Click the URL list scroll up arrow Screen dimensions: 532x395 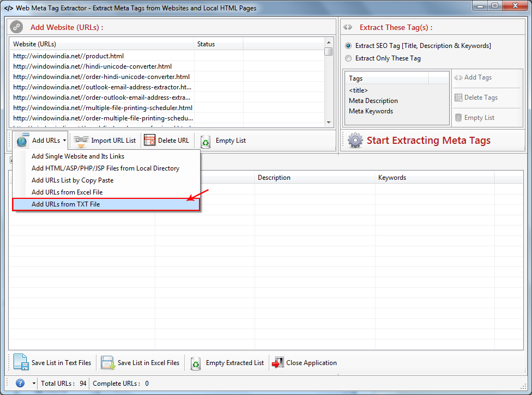329,42
